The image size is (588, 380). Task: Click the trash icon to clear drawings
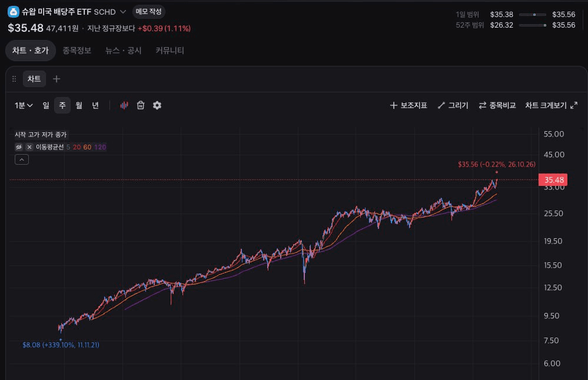(x=141, y=105)
